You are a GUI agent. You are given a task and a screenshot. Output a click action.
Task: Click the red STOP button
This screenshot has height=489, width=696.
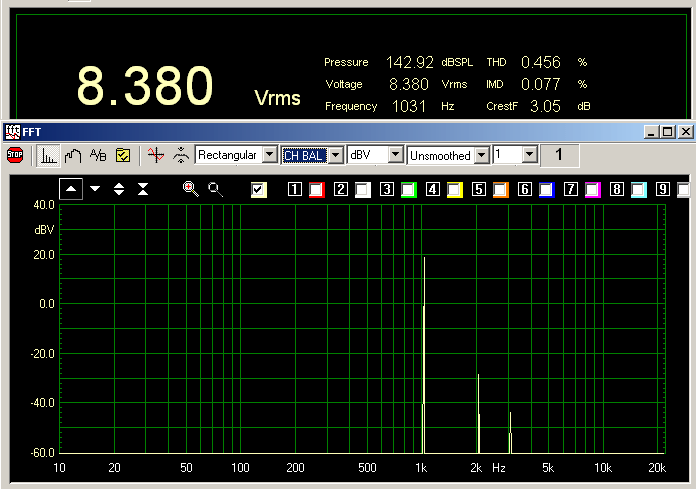15,155
